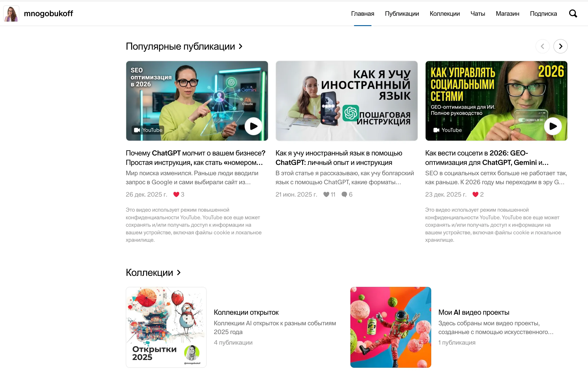Like the 26 дек. 2025 post
588x381 pixels.
tap(179, 195)
